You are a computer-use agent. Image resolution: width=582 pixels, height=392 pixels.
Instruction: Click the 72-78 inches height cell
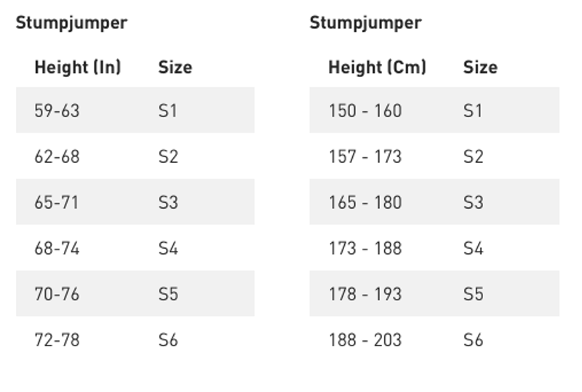pos(57,340)
